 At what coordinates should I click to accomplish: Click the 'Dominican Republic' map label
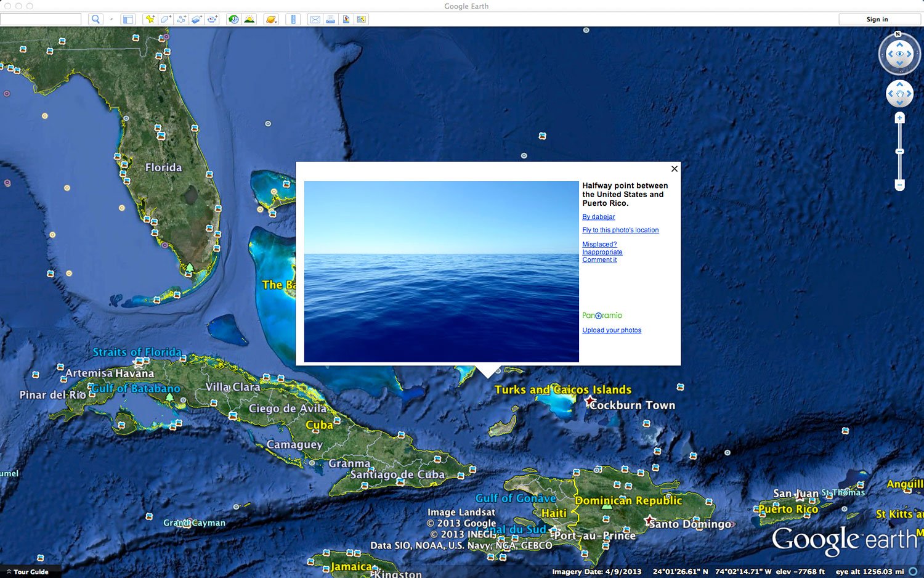point(628,501)
